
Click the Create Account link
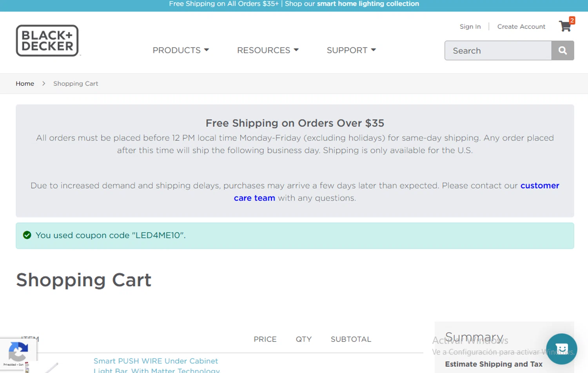521,27
